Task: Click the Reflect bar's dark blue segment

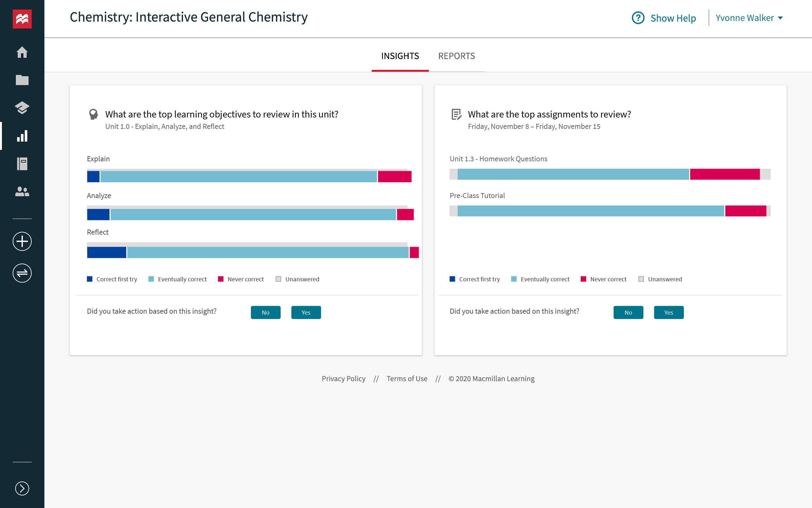Action: tap(107, 252)
